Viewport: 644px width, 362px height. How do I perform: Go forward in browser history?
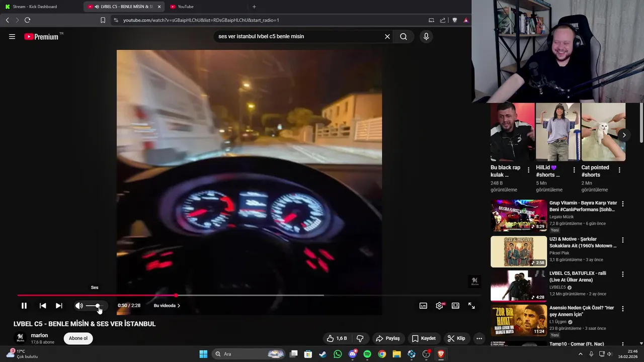coord(17,20)
